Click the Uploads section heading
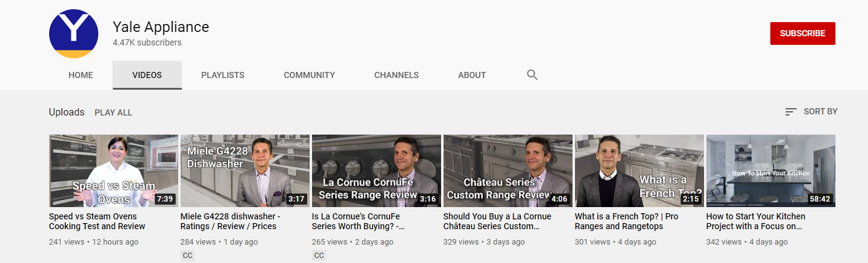The height and width of the screenshot is (263, 868). (67, 112)
